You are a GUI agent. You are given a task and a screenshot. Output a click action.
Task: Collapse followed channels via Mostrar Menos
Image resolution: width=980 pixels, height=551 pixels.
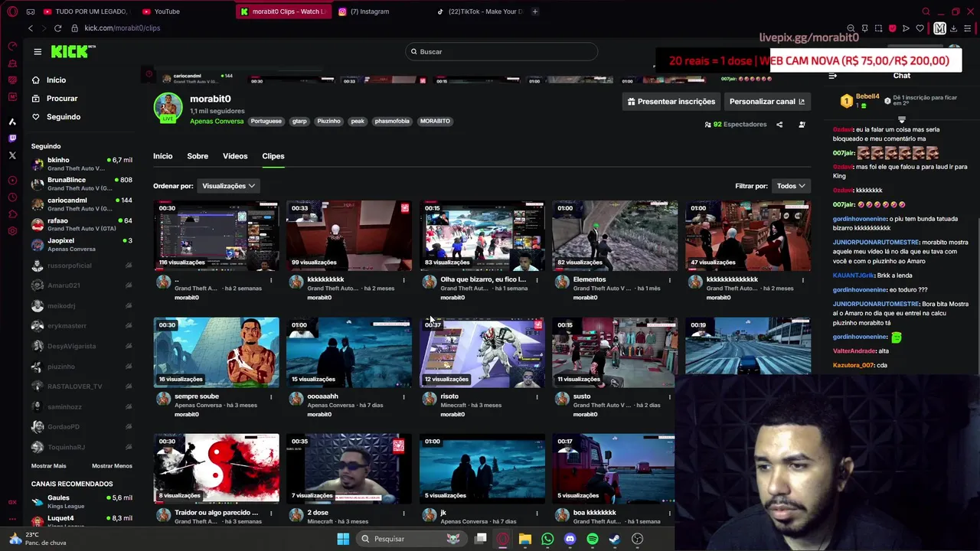click(x=112, y=466)
